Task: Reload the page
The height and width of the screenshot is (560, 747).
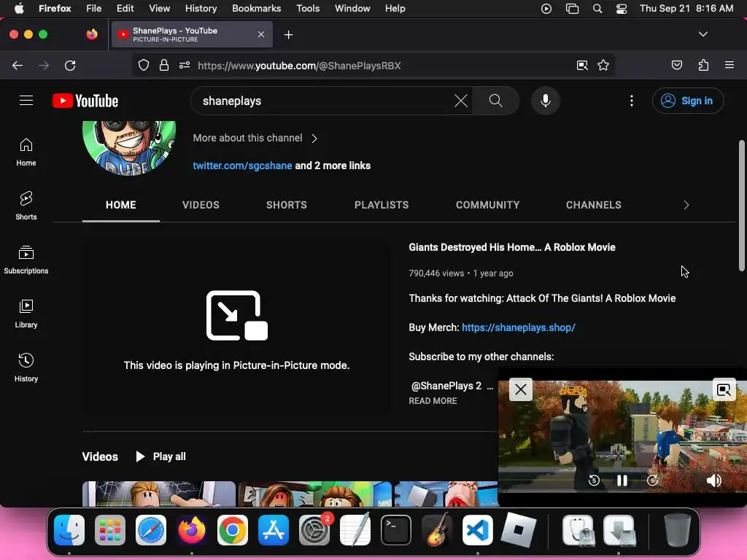Action: [70, 65]
